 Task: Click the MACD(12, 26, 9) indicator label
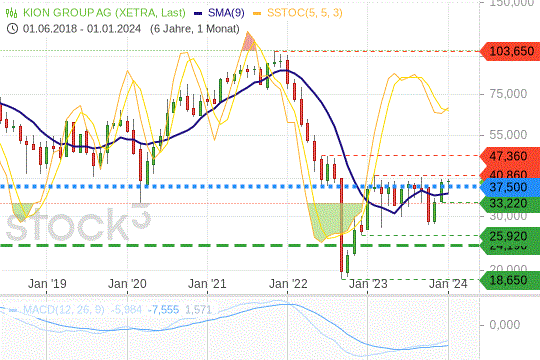[63, 310]
